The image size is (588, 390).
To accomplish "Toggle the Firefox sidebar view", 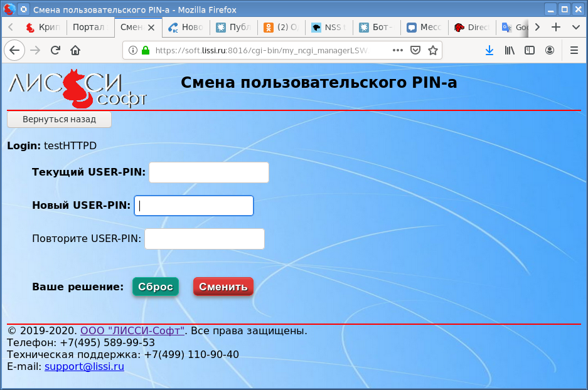I will 530,50.
